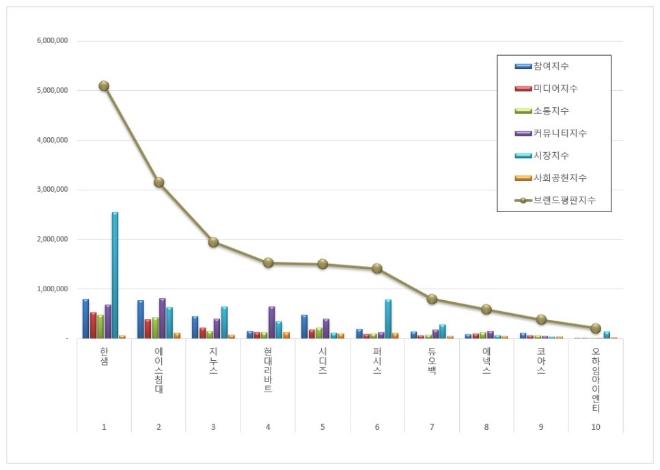
Task: Click the 코아스 line data point marker
Action: [541, 320]
